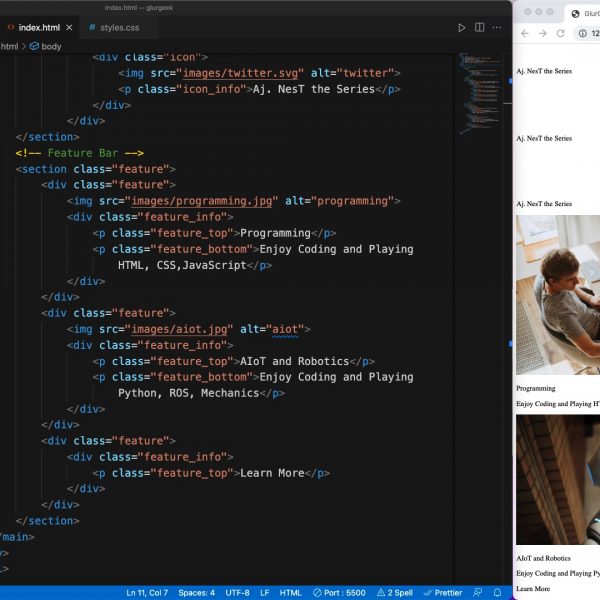This screenshot has width=600, height=600.
Task: Switch to the styles.css tab
Action: [x=113, y=27]
